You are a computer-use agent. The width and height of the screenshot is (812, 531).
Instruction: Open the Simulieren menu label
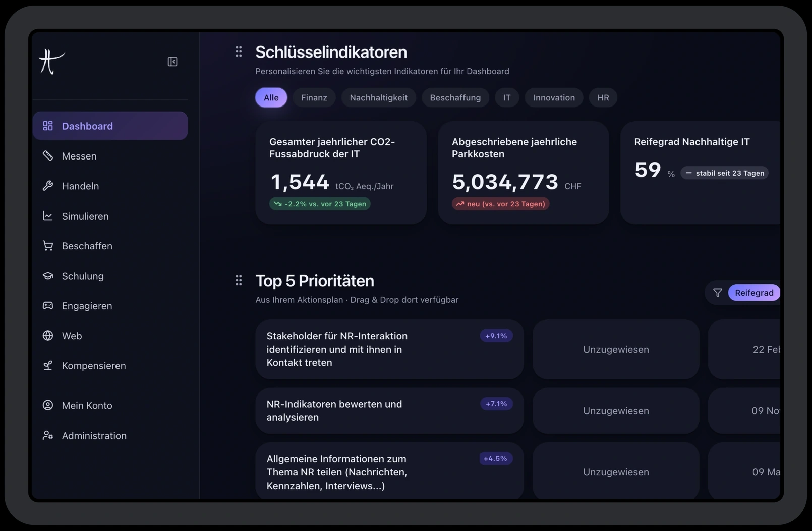85,216
